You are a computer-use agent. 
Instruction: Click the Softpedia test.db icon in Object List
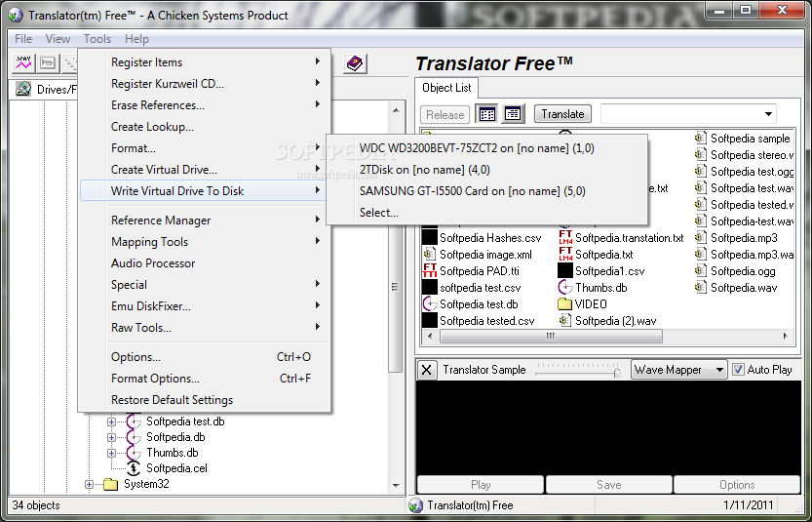pyautogui.click(x=429, y=303)
